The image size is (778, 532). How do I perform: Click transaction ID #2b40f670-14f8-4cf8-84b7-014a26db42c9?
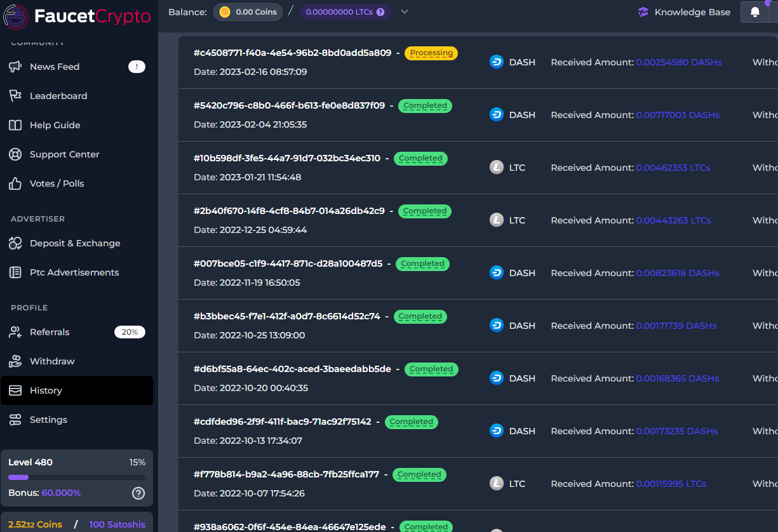point(289,211)
